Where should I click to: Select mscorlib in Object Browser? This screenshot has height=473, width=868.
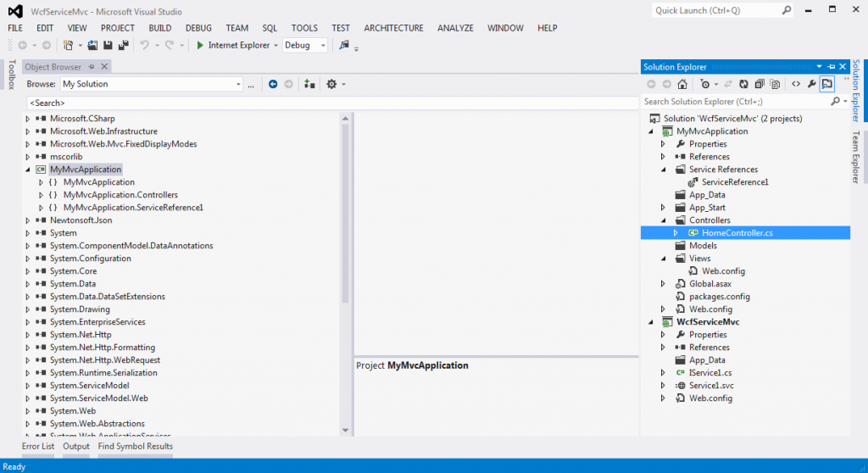coord(66,157)
